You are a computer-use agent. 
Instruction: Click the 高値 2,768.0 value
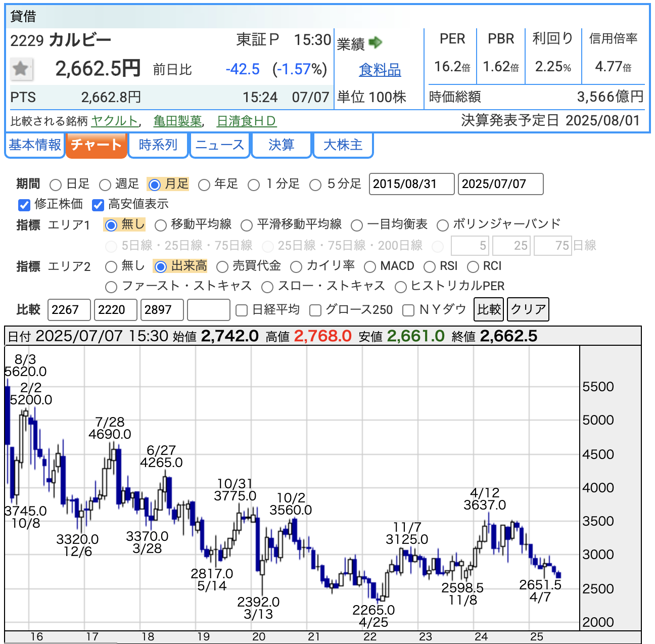(322, 336)
